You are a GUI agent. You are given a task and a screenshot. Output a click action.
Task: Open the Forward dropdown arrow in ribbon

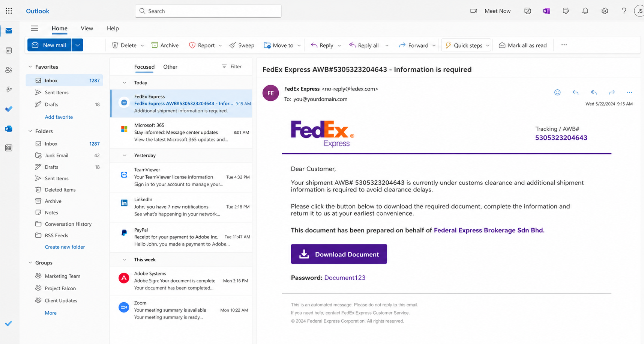point(434,45)
